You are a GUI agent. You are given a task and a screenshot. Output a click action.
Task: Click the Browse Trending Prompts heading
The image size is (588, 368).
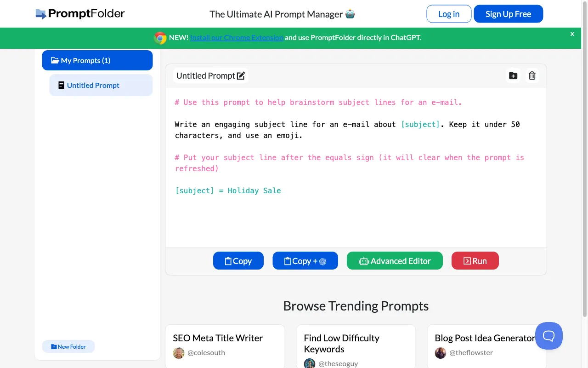356,306
